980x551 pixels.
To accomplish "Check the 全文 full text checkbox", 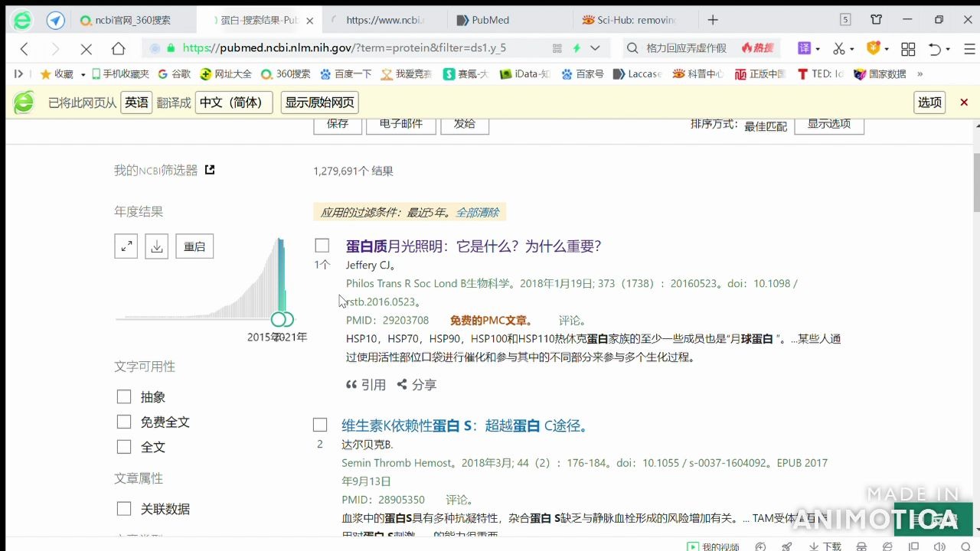I will [124, 446].
